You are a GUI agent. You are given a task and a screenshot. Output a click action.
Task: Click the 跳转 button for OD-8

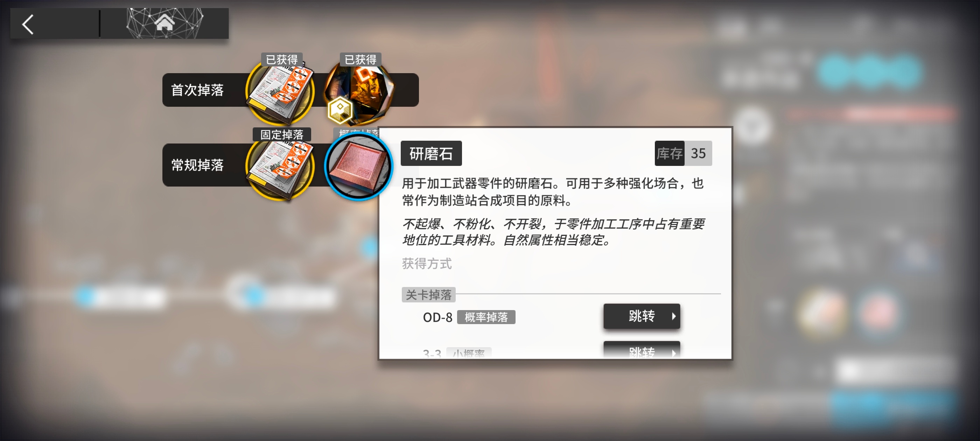[642, 316]
